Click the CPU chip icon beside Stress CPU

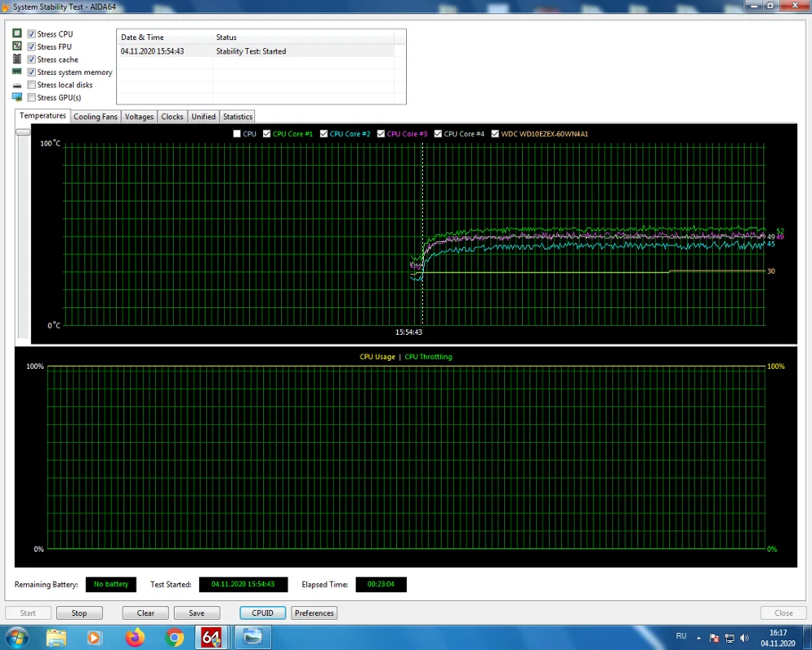17,34
